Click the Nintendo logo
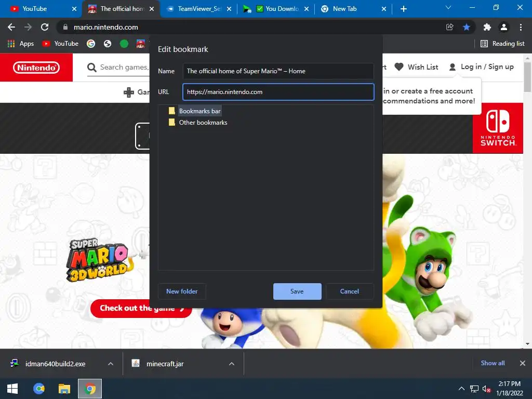This screenshot has width=532, height=399. [x=36, y=68]
